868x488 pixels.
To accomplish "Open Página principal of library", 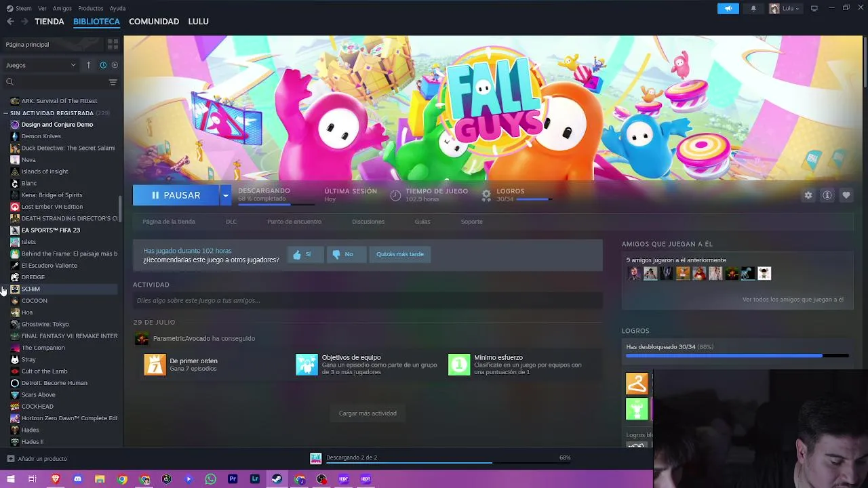I will point(53,44).
